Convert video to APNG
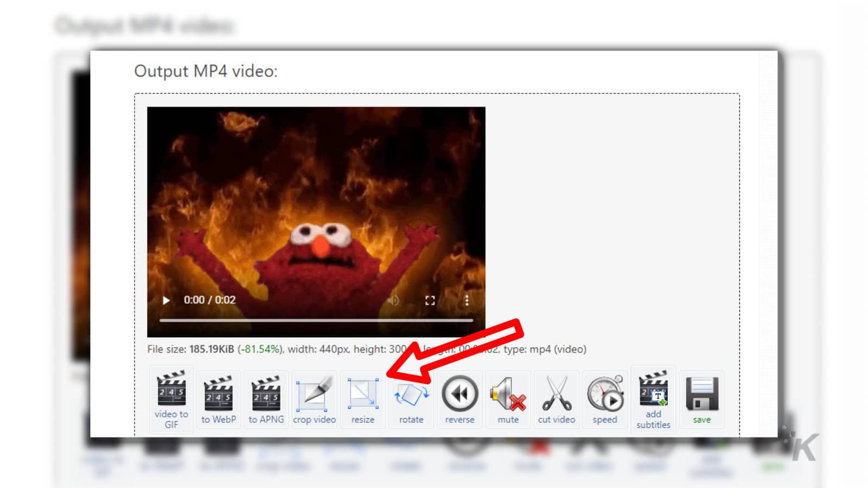This screenshot has width=868, height=488. point(266,400)
